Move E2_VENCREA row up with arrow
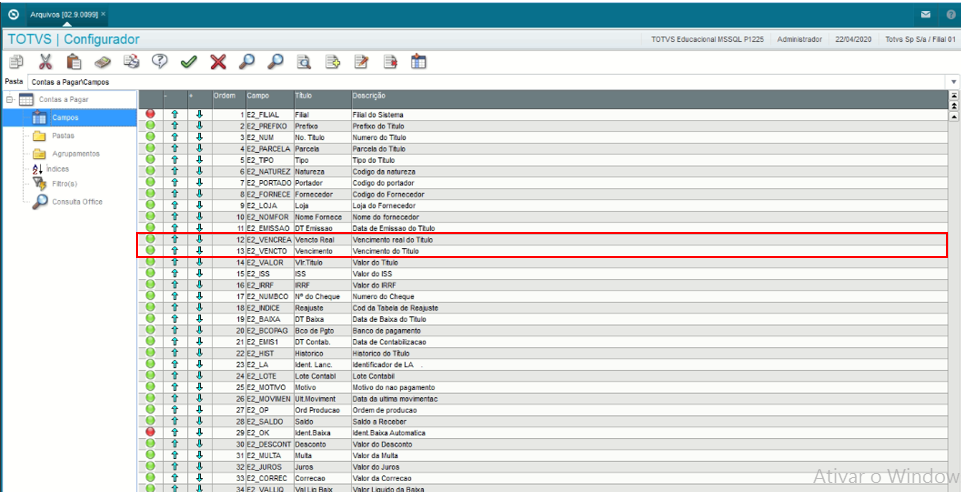The width and height of the screenshot is (961, 492). click(x=175, y=239)
